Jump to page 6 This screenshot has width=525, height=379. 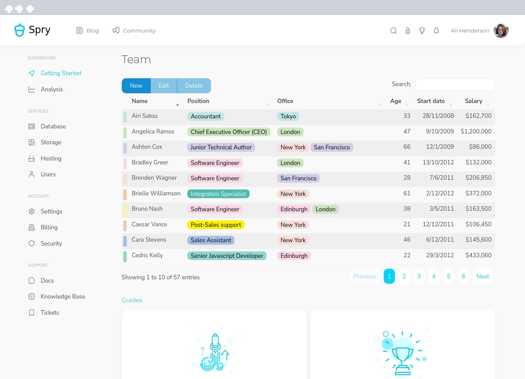463,276
